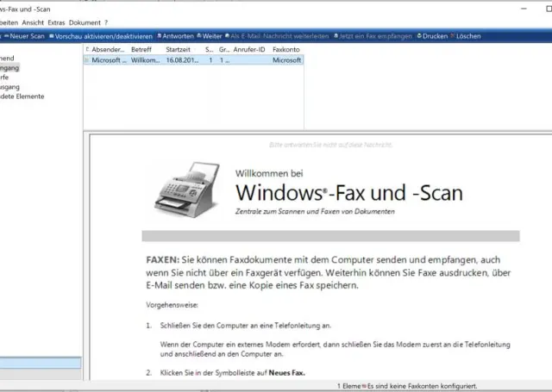Click the Willkommen bei text
552x392 pixels.
pyautogui.click(x=269, y=173)
